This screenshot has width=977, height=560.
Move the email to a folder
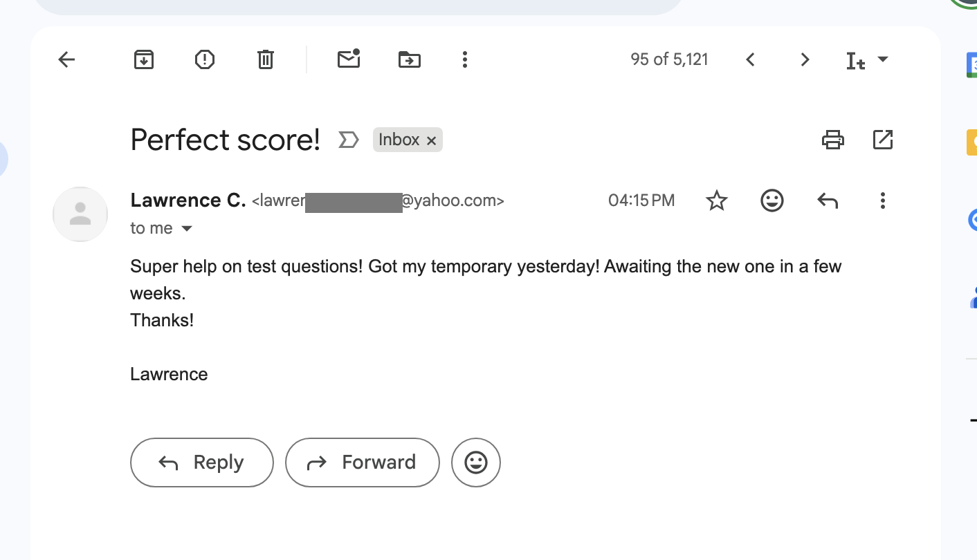point(409,59)
